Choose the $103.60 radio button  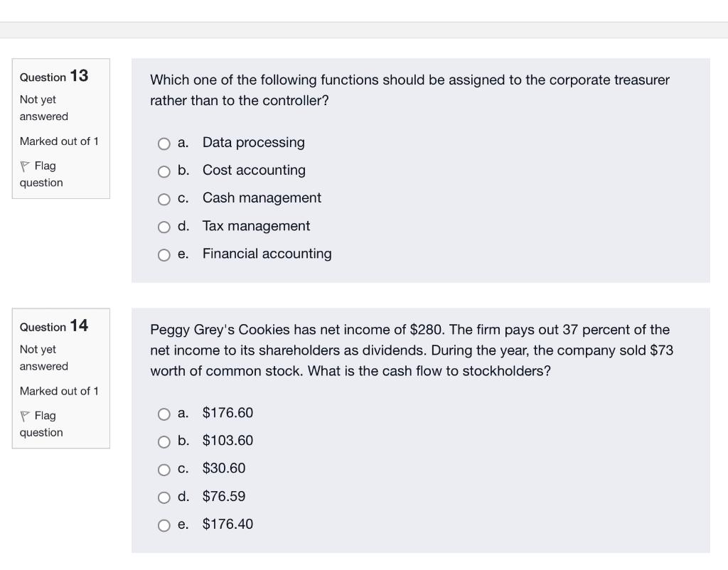(x=164, y=442)
